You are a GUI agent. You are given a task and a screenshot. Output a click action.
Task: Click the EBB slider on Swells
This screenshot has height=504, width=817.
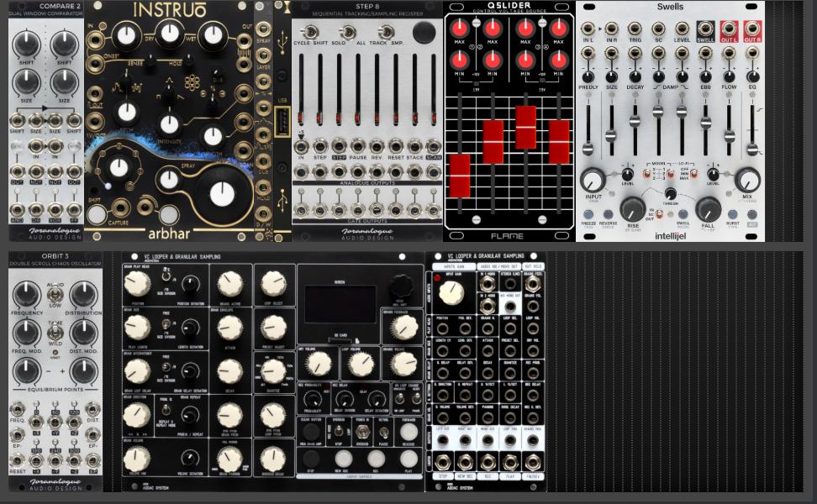click(705, 123)
